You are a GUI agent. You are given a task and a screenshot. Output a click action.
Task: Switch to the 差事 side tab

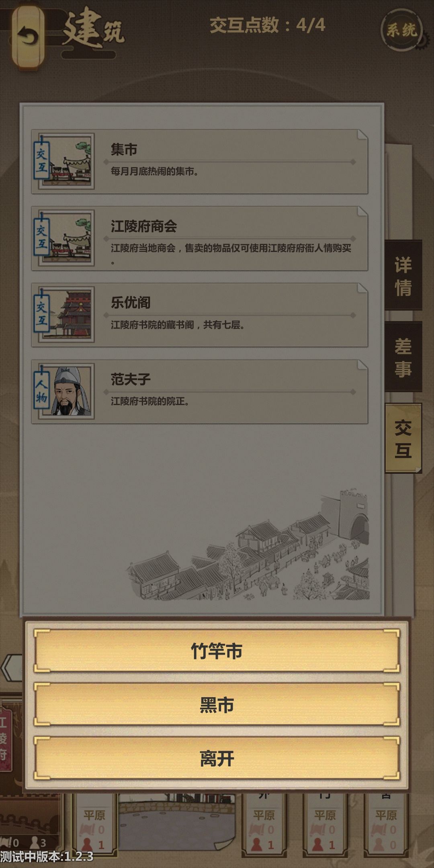point(403,357)
